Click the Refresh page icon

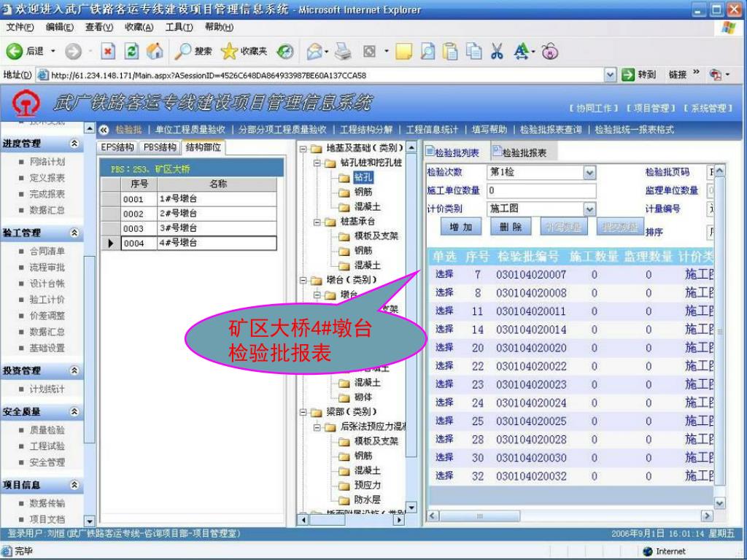[x=131, y=51]
